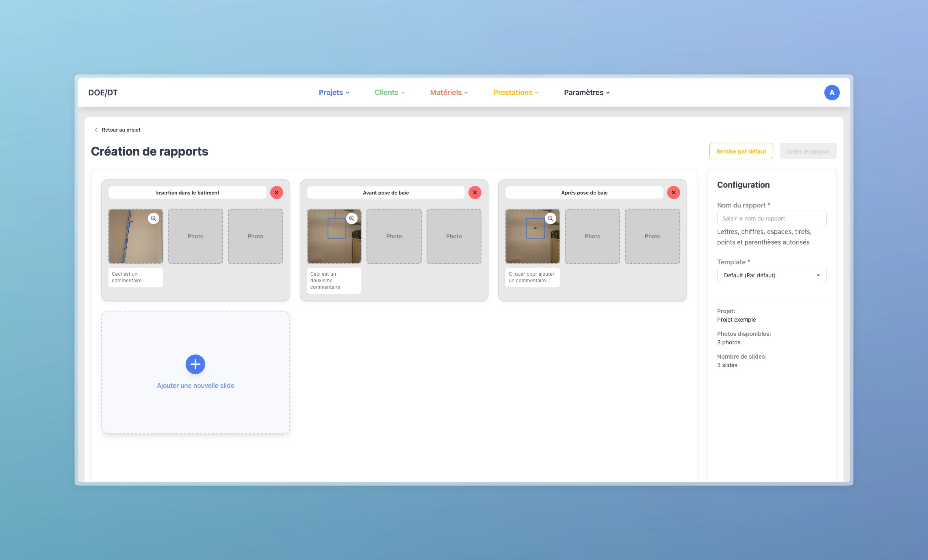
Task: Delete the Après pose de baie slide
Action: point(673,192)
